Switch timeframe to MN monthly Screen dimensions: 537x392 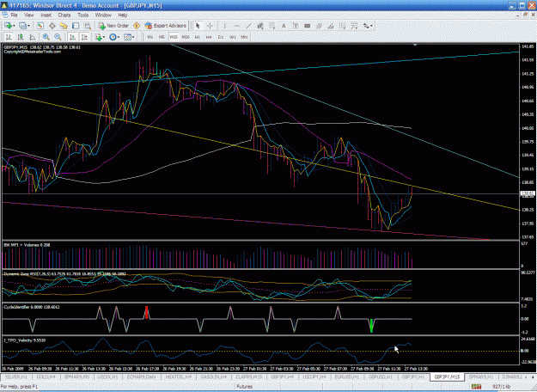pos(244,37)
